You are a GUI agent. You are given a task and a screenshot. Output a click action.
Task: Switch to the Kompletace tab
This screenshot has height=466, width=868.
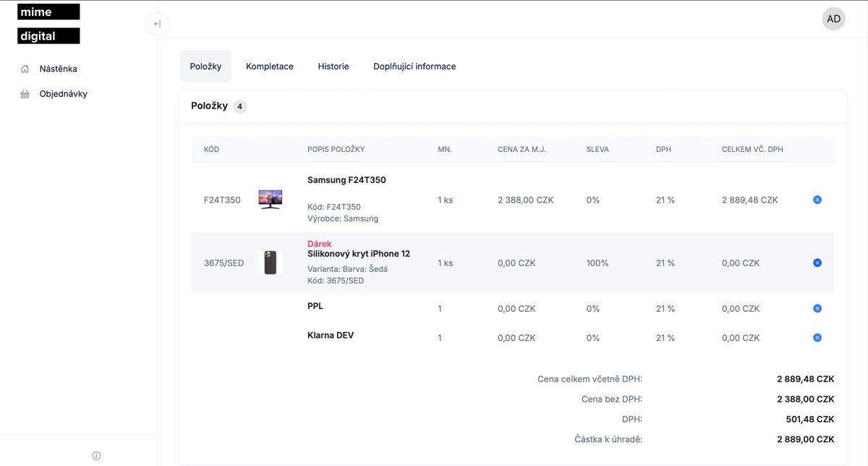pyautogui.click(x=270, y=67)
